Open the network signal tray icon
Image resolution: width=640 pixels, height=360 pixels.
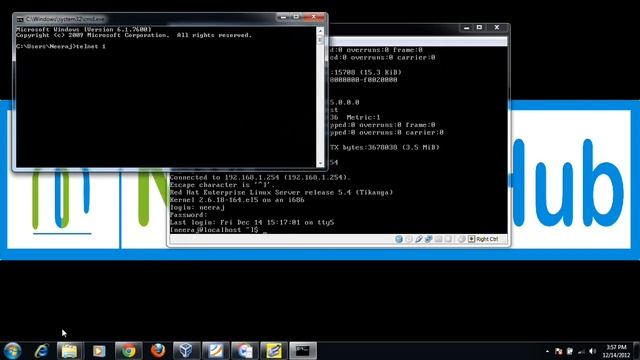point(581,351)
